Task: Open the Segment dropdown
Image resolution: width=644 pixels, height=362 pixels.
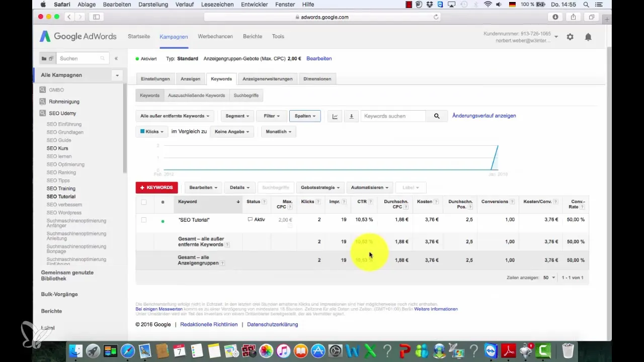Action: point(237,116)
